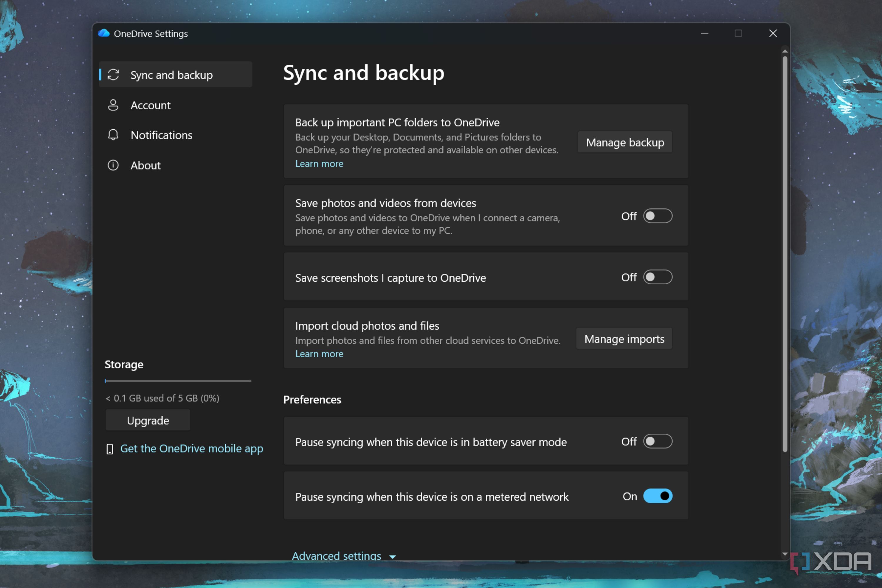The image size is (882, 588).
Task: Click the scrollbar down arrow
Action: pyautogui.click(x=785, y=554)
